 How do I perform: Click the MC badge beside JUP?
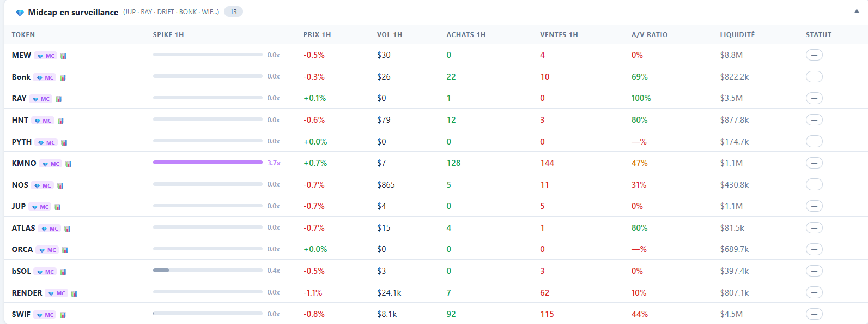(40, 206)
